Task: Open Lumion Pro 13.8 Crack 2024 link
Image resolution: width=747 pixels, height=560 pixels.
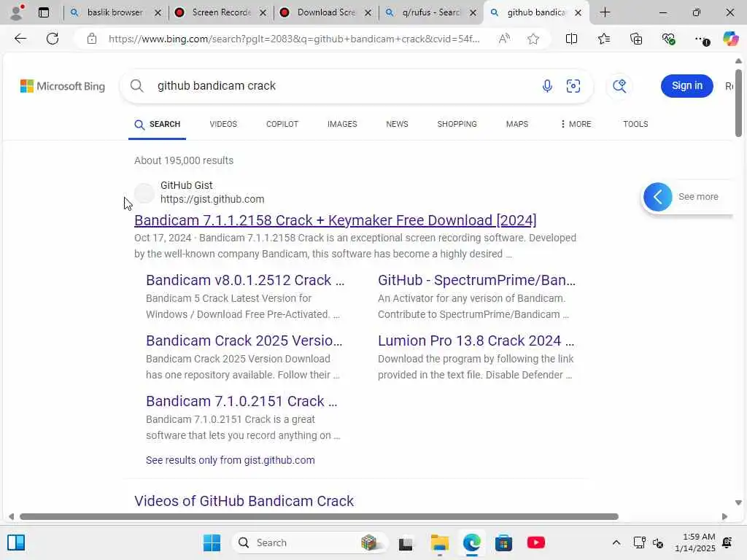Action: coord(476,341)
